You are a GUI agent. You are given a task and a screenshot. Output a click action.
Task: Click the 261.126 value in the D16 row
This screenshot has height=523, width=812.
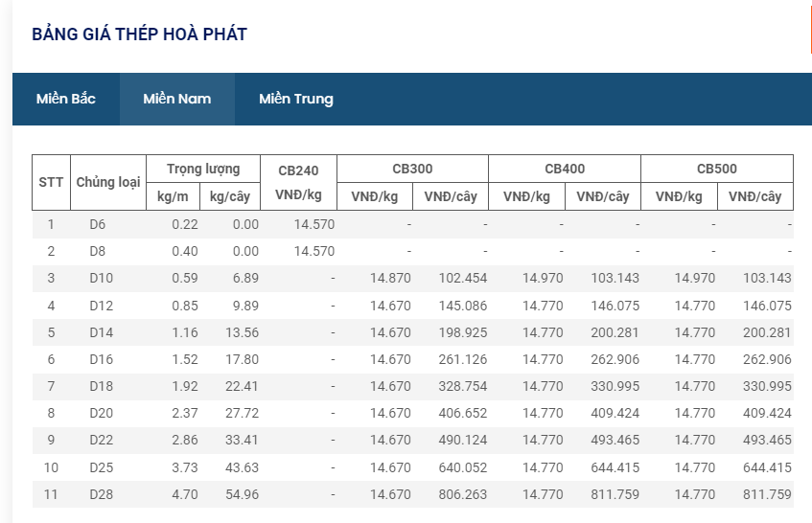pyautogui.click(x=463, y=359)
